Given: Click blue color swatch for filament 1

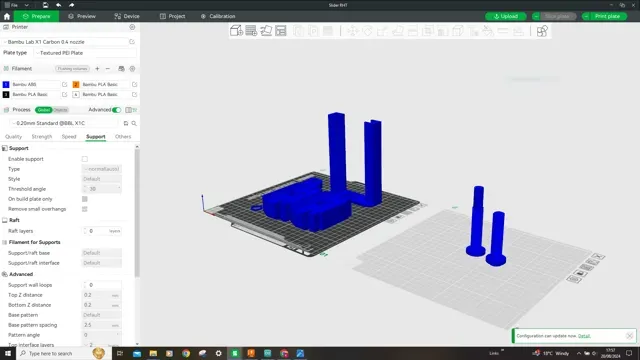Looking at the screenshot, I should pos(6,84).
